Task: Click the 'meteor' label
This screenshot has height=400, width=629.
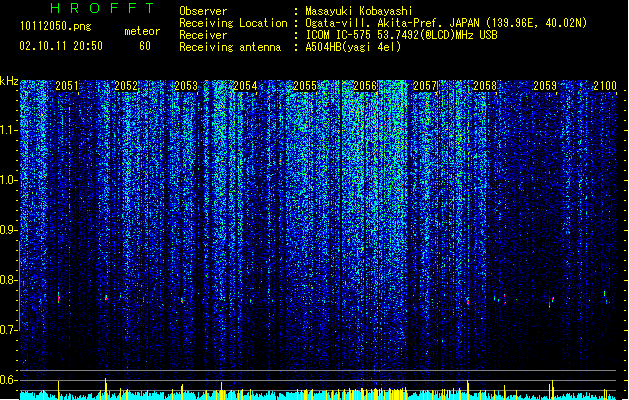Action: pos(142,31)
